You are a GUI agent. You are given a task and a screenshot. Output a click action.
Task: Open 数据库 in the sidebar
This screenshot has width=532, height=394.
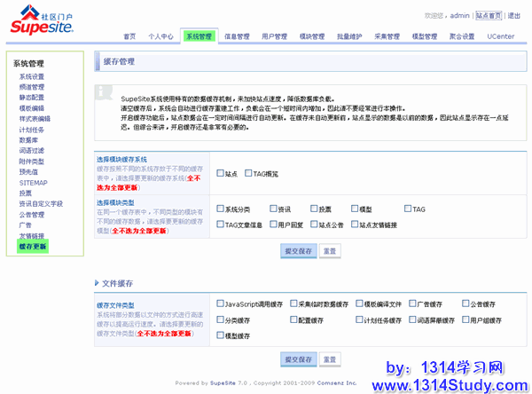(x=28, y=139)
